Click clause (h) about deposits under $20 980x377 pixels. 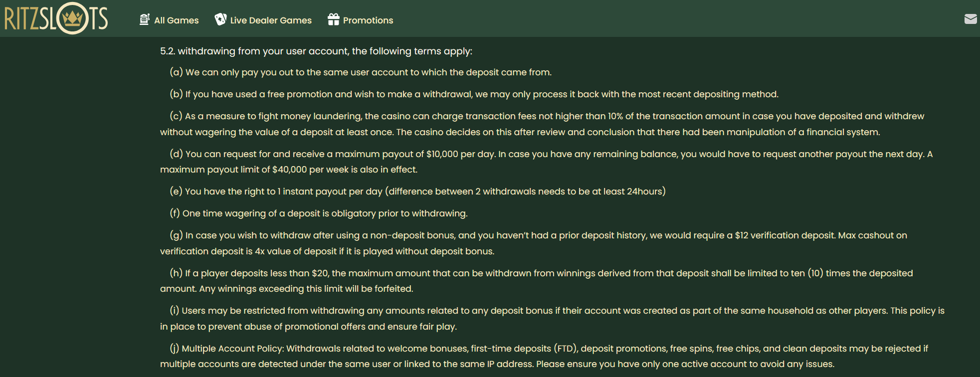click(537, 281)
